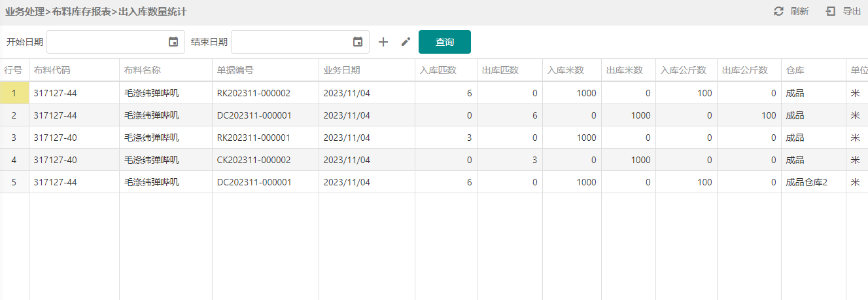Click the 刷新 text label
868x300 pixels.
click(799, 11)
